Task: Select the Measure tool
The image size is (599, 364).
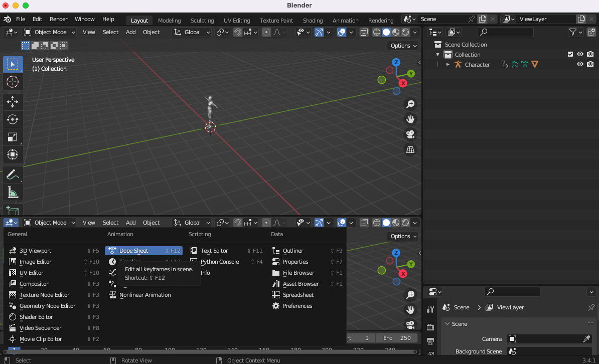Action: 13,192
